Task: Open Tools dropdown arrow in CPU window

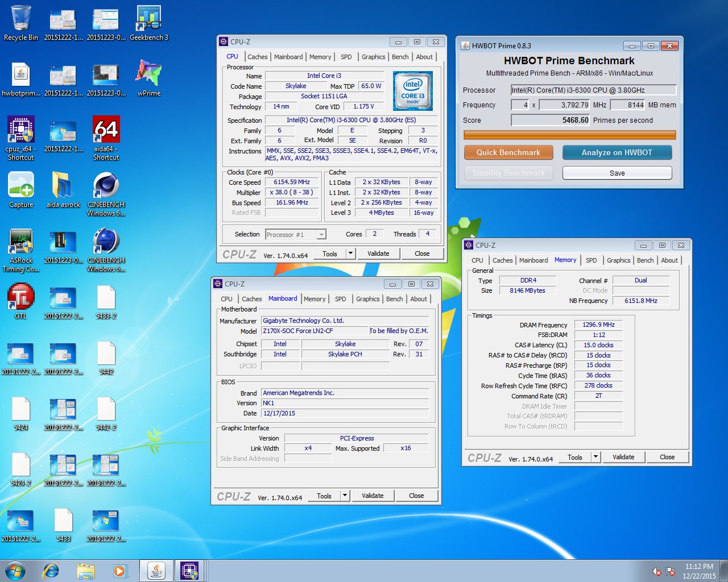Action: (351, 253)
